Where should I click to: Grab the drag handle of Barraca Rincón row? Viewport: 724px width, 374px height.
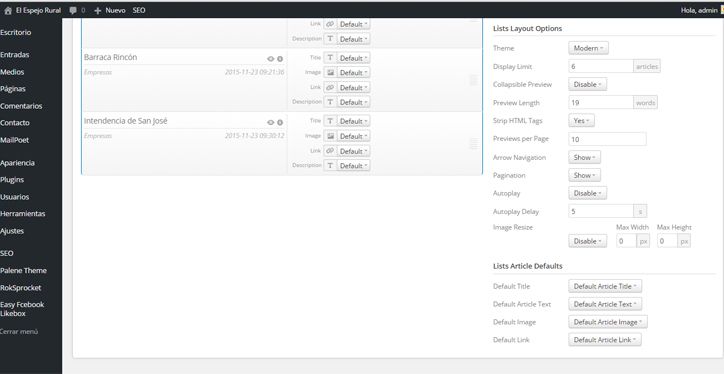(x=473, y=80)
